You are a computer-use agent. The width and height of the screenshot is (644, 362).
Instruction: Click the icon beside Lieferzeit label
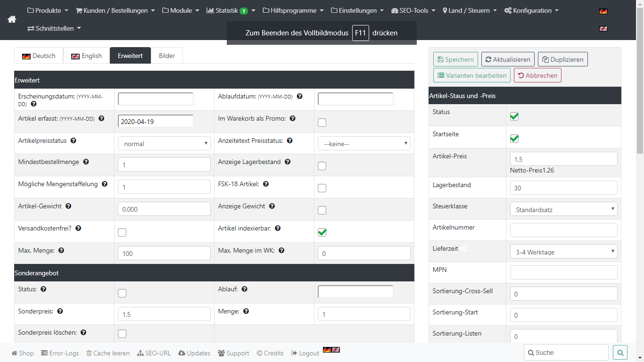(464, 248)
